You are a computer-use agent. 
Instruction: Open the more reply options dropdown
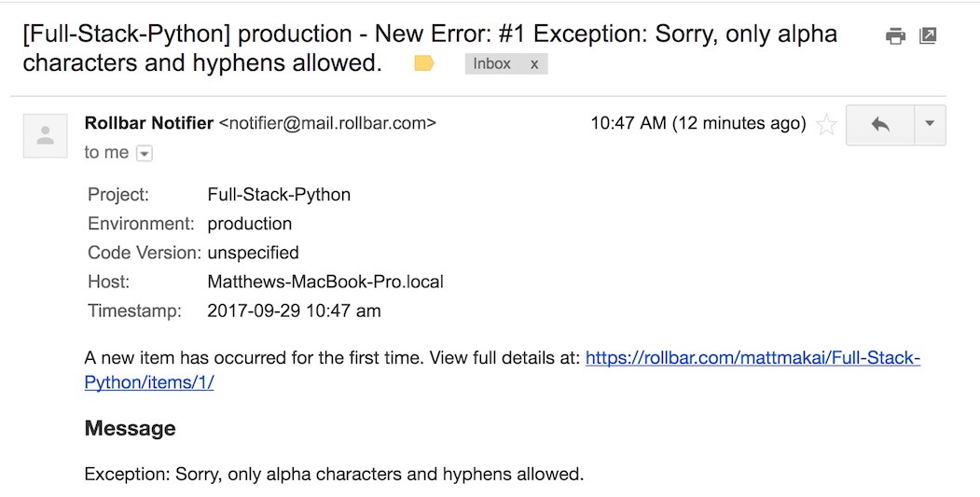[x=930, y=125]
